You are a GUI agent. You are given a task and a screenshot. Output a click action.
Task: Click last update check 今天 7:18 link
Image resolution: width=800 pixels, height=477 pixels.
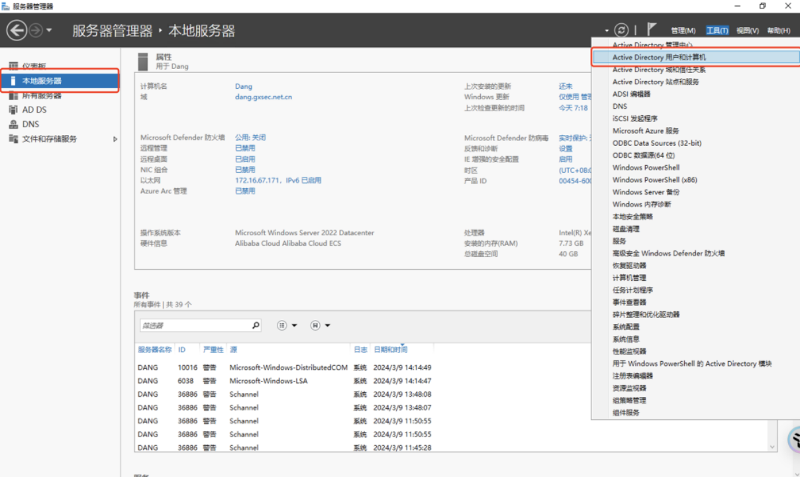tap(573, 108)
